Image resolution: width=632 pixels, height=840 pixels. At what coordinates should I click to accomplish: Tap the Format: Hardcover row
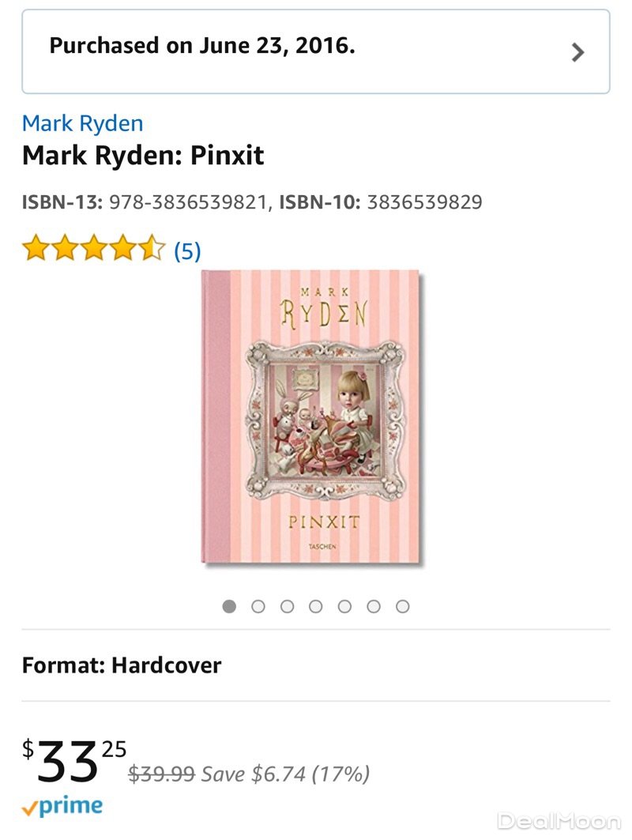[122, 665]
